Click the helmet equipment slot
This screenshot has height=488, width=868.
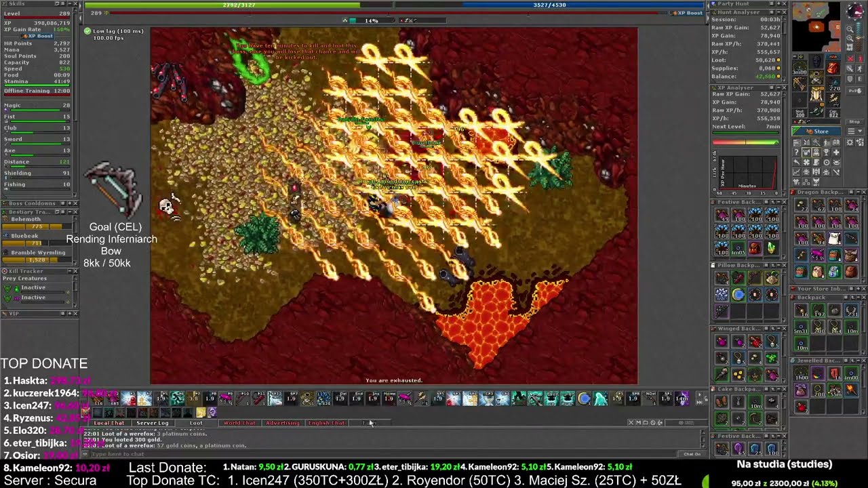(x=816, y=61)
